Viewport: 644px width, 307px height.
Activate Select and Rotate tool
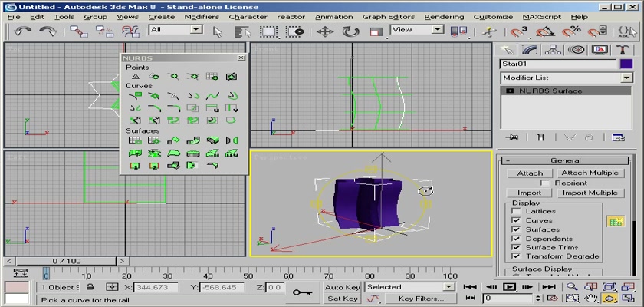coord(351,31)
